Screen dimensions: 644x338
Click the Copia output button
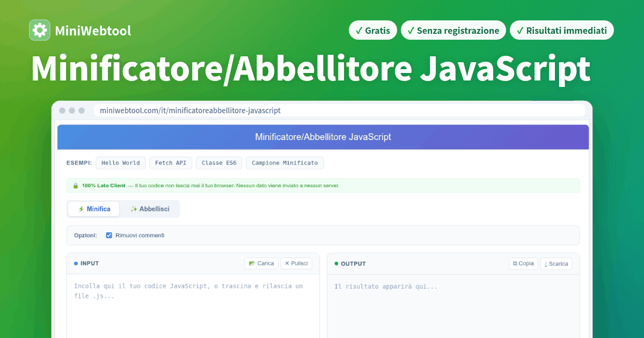523,263
